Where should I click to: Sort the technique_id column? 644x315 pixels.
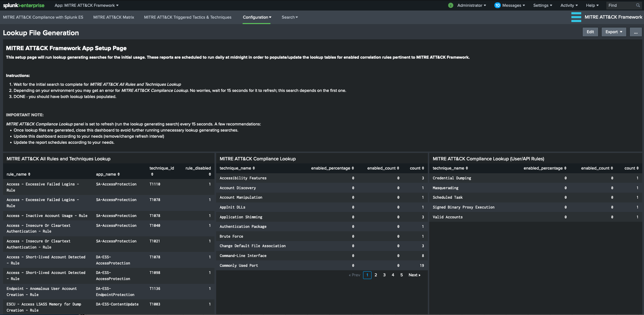[162, 171]
